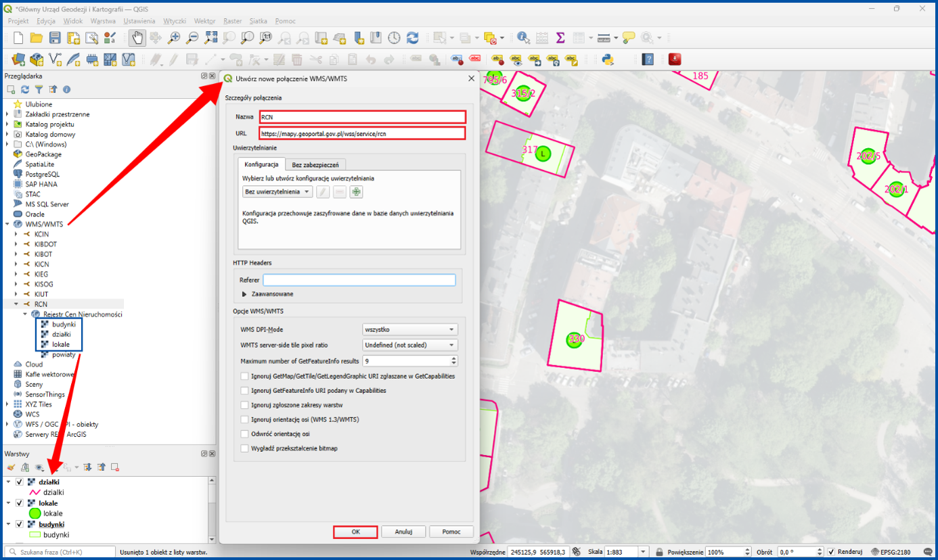The width and height of the screenshot is (938, 560).
Task: Click the Open Project folder icon
Action: click(x=37, y=38)
